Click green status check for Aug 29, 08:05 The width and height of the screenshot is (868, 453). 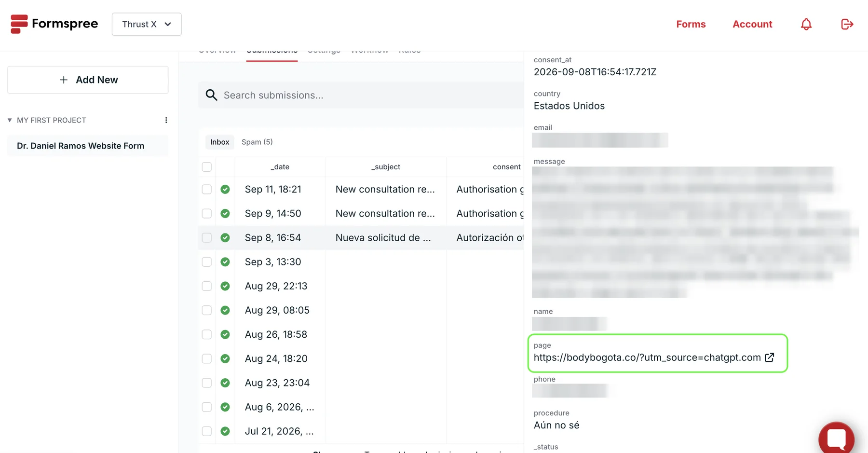tap(225, 310)
